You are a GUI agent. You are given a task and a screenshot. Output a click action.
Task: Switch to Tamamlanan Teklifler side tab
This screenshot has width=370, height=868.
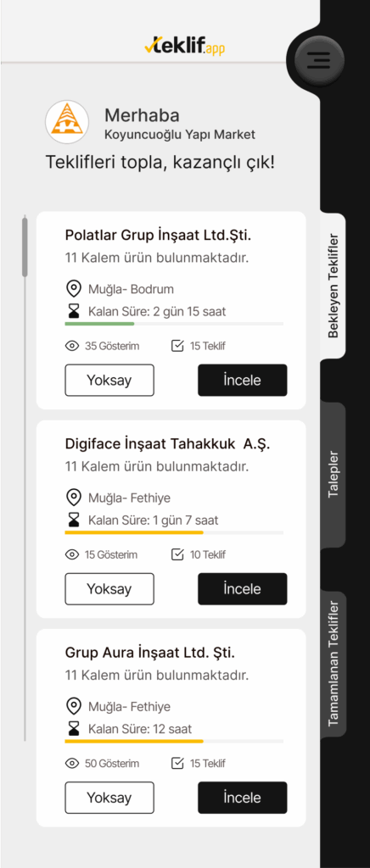click(x=333, y=664)
